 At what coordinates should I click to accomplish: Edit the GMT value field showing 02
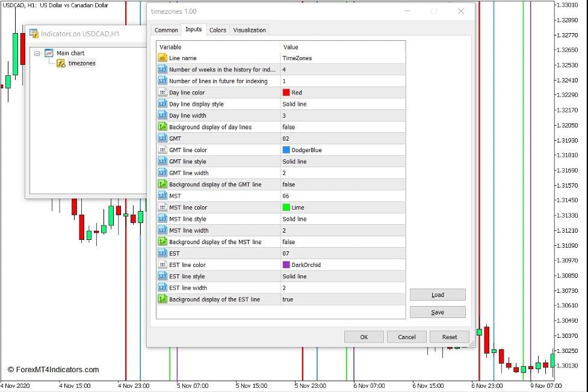pos(342,138)
